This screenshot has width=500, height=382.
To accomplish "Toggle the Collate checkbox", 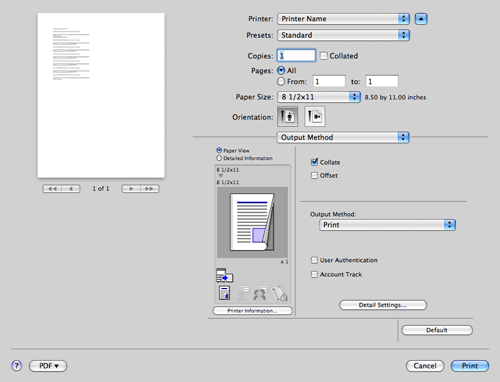I will pyautogui.click(x=314, y=162).
